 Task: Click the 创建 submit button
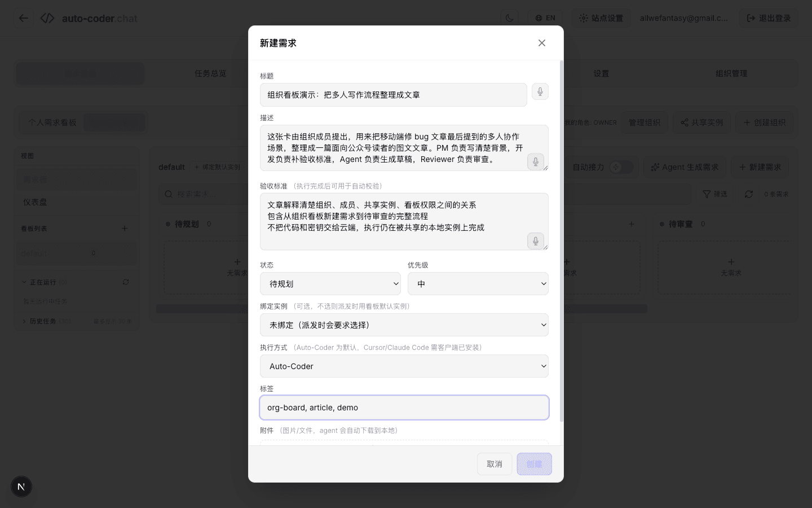(534, 464)
